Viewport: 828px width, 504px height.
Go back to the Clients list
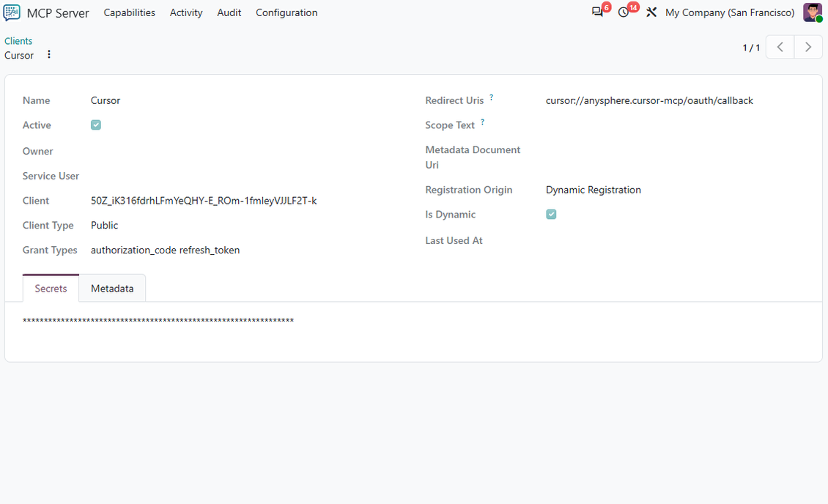pyautogui.click(x=18, y=40)
